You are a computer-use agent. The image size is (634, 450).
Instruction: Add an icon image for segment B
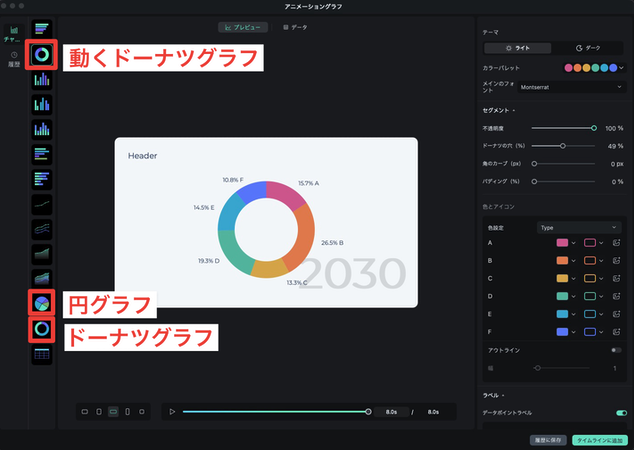[x=616, y=260]
